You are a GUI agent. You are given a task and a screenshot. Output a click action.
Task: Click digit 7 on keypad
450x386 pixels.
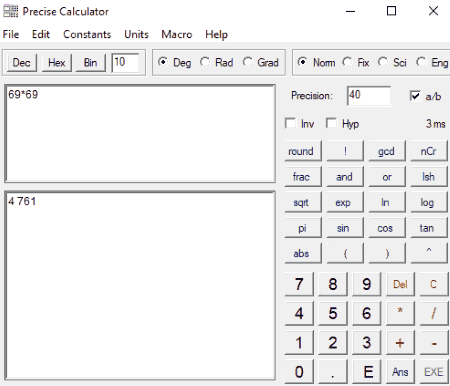[x=299, y=284]
